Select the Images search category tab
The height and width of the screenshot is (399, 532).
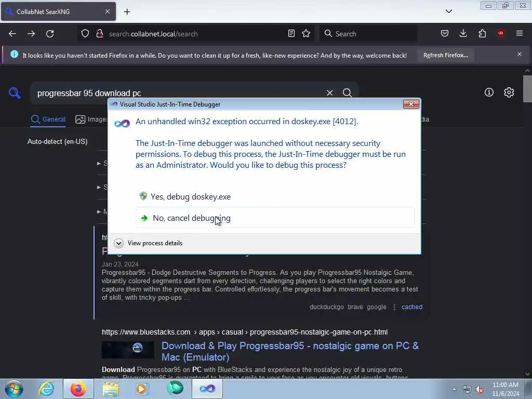pos(91,119)
